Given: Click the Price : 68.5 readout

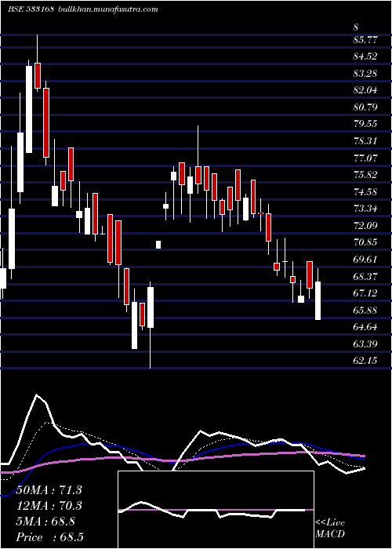Looking at the screenshot, I should pos(49,537).
